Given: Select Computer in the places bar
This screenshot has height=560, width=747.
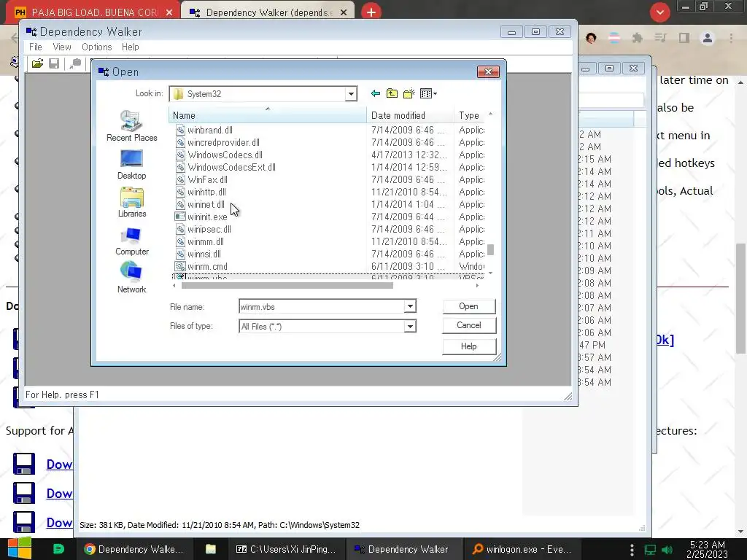Looking at the screenshot, I should pyautogui.click(x=132, y=241).
